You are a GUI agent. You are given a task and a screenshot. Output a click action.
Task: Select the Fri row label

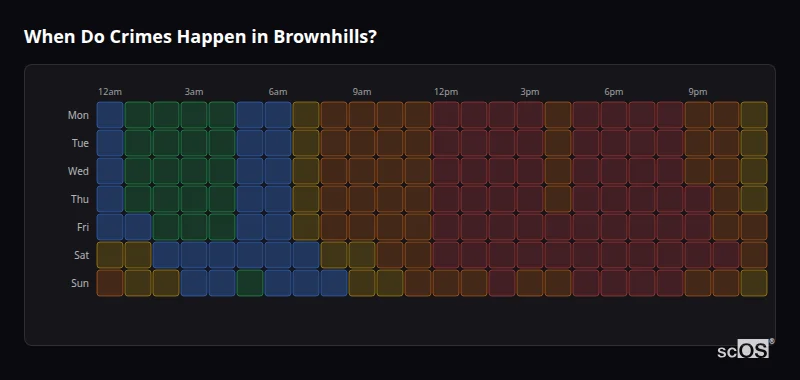[83, 227]
